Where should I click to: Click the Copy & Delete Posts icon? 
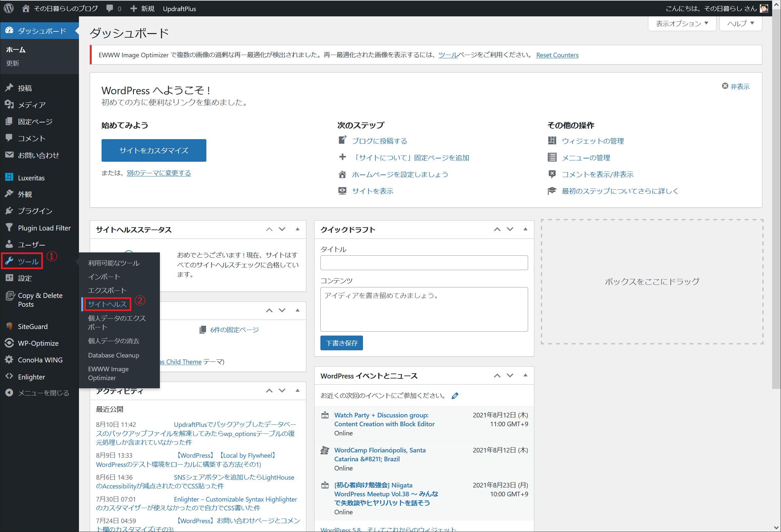pyautogui.click(x=10, y=296)
